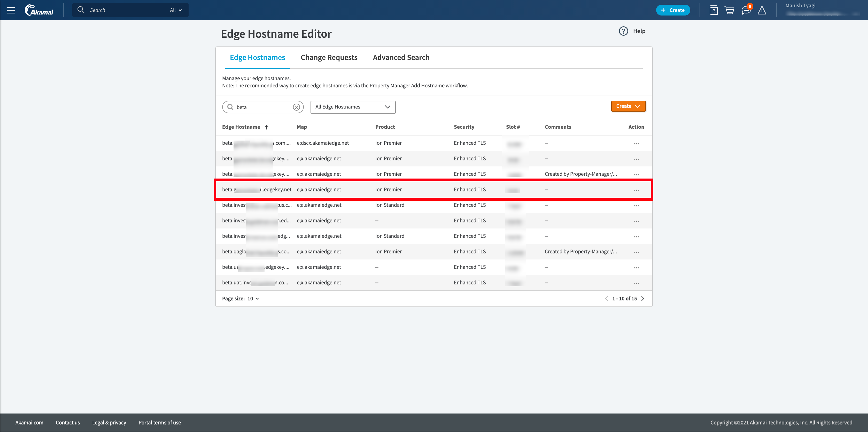Viewport: 868px width, 432px height.
Task: Open Akamai.com footer link
Action: click(29, 422)
